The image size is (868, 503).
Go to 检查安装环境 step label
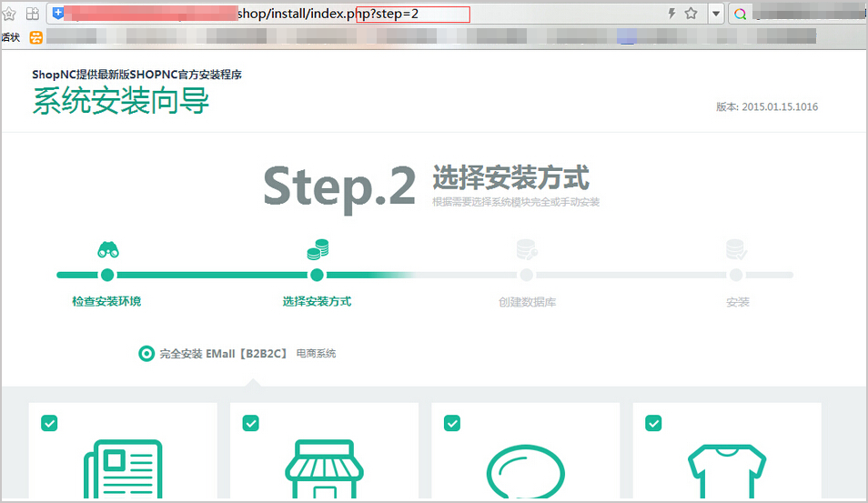pos(106,301)
